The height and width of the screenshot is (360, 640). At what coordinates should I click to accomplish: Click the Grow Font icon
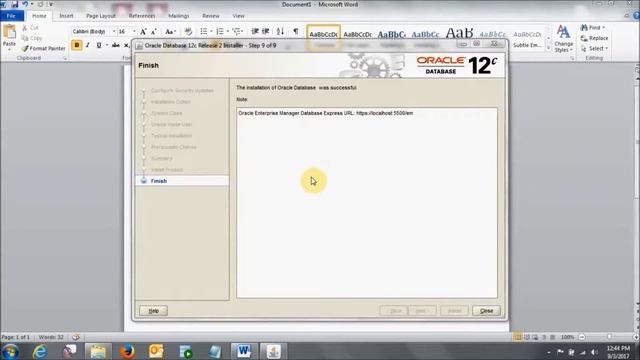coord(143,31)
